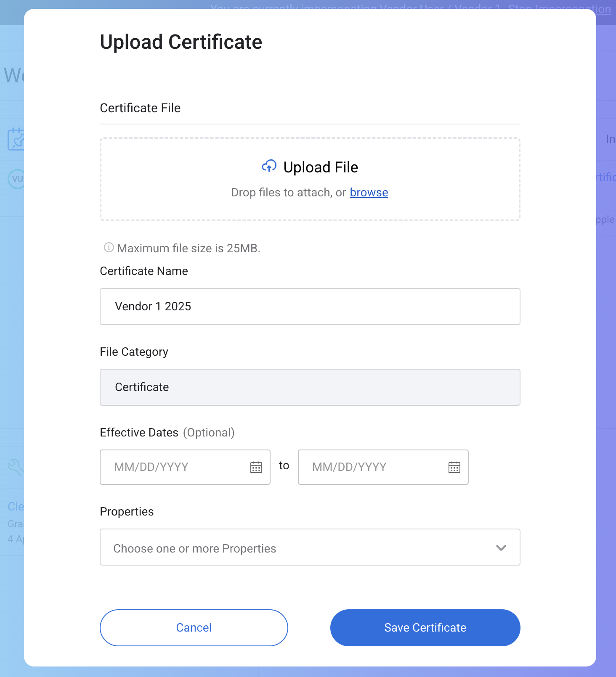Open the end date calendar picker icon
This screenshot has width=616, height=677.
pos(454,467)
